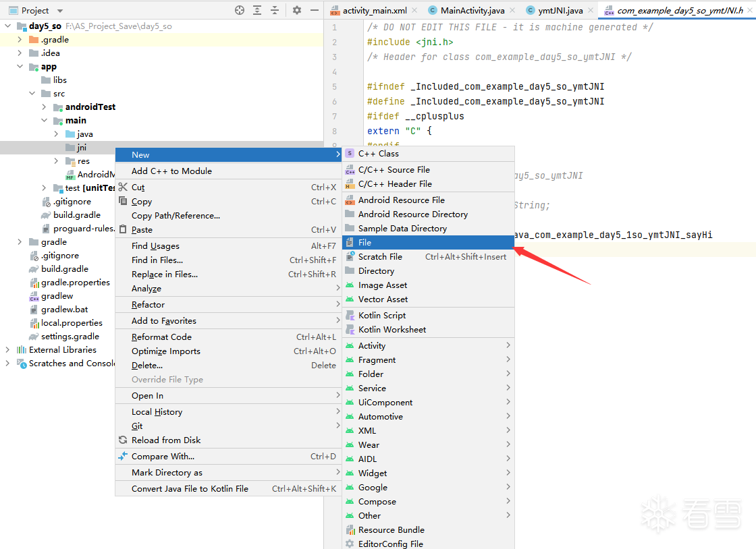Expand the java folder
Screen dimensions: 756x549
tap(57, 134)
